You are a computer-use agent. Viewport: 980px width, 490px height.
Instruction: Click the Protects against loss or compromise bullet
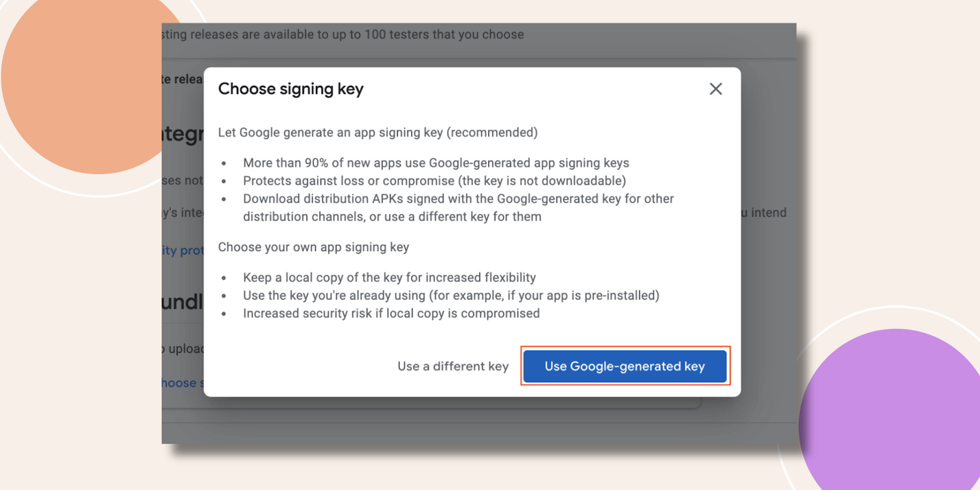[434, 181]
